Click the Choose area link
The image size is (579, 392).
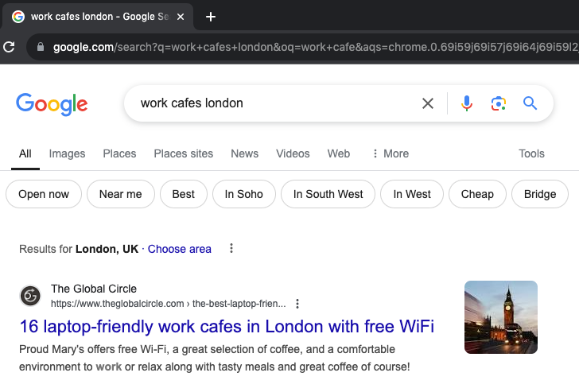tap(180, 249)
